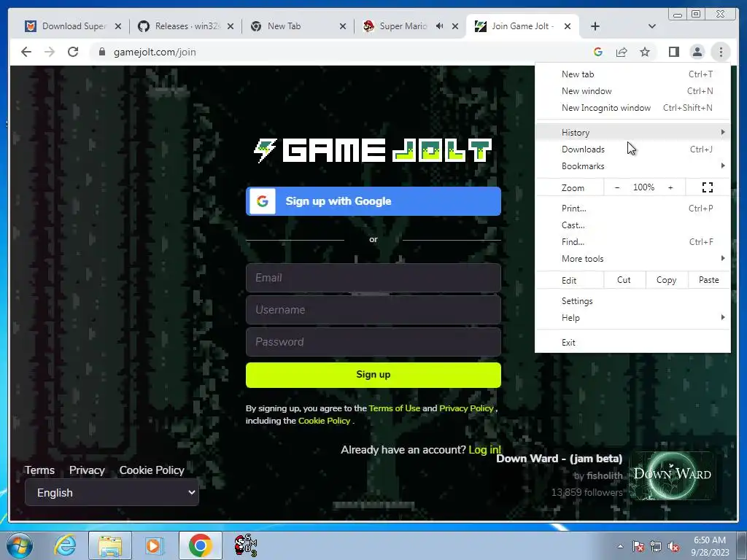Close the Super Mario tab

[x=455, y=26]
